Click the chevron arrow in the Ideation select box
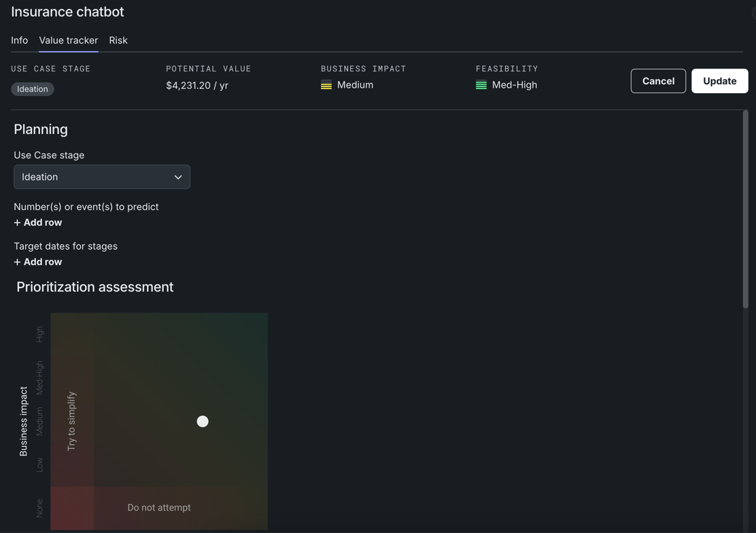756x533 pixels. click(x=178, y=177)
